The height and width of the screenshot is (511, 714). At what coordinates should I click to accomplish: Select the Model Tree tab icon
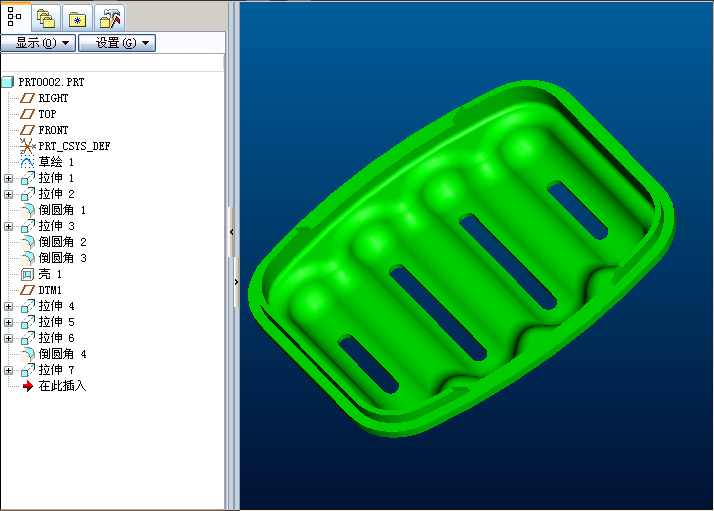(15, 16)
